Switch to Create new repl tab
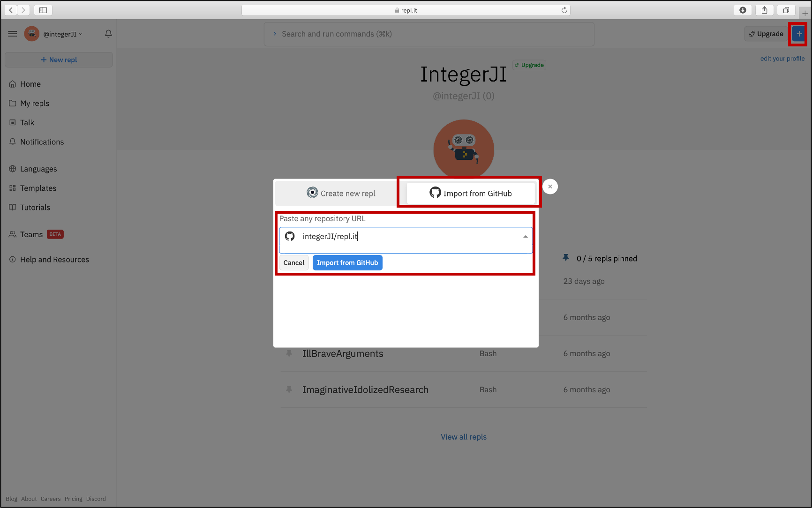 pos(341,193)
